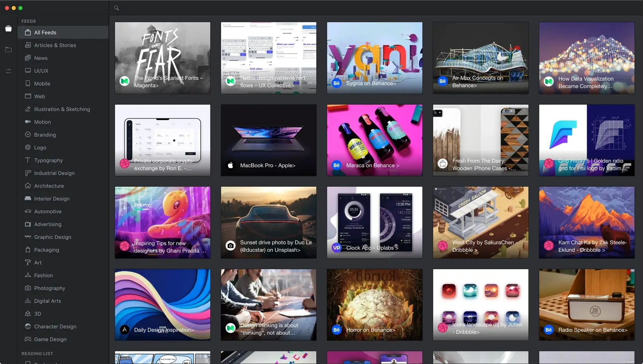Click the UpLabs icon on Clock App card
Screen dimensions: 643x364
pos(336,248)
